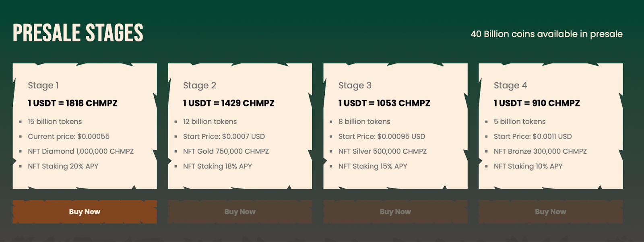Click NFT Diamond 1,000,000 CHMPZ item
Screen dimensions: 644x242
tap(80, 152)
